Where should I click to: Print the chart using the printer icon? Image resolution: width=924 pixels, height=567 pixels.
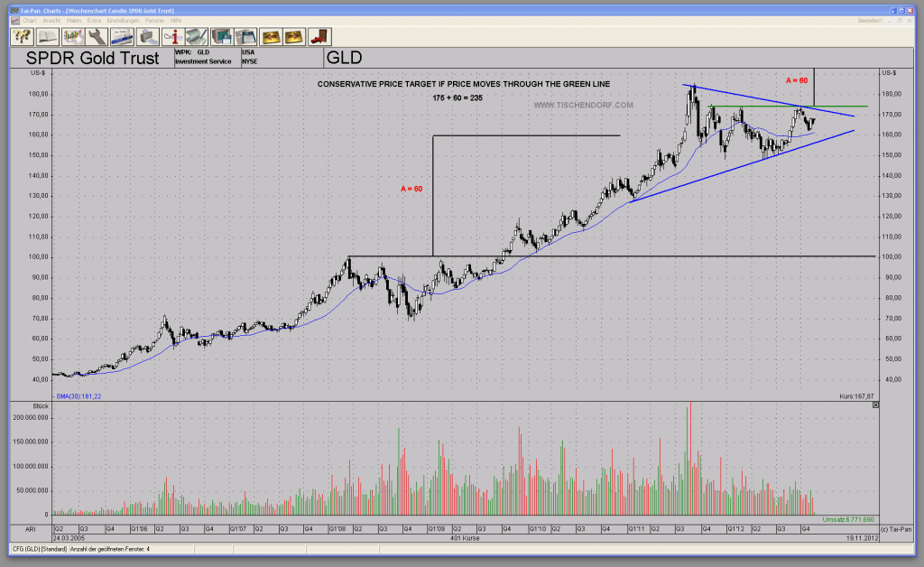[148, 36]
